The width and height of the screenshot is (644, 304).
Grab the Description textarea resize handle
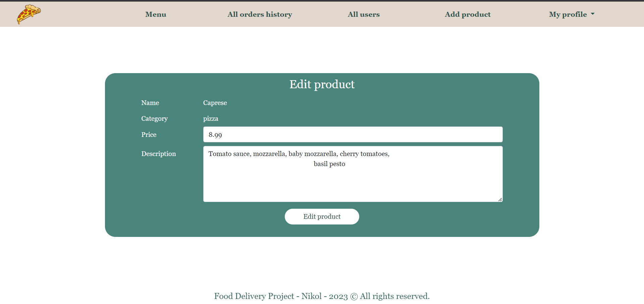click(x=500, y=200)
